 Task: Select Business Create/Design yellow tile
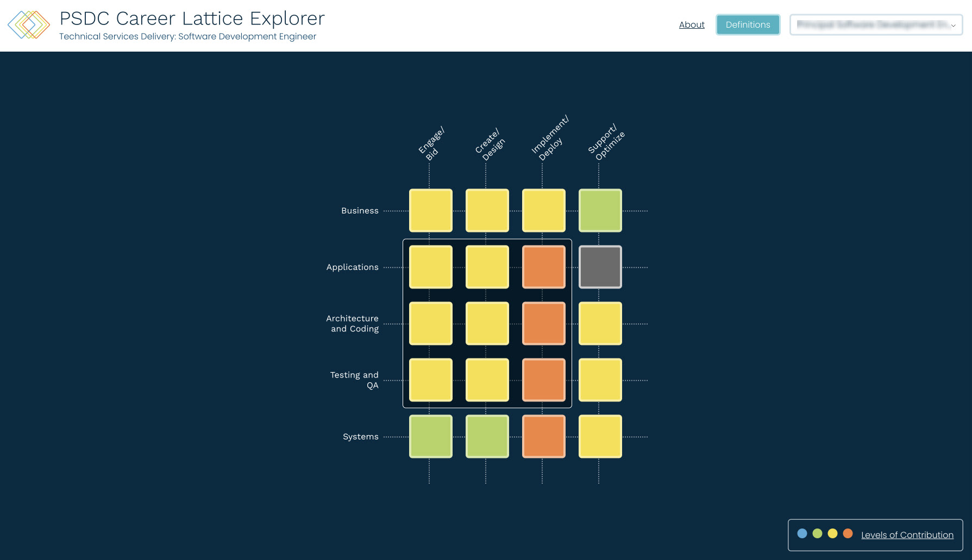487,211
